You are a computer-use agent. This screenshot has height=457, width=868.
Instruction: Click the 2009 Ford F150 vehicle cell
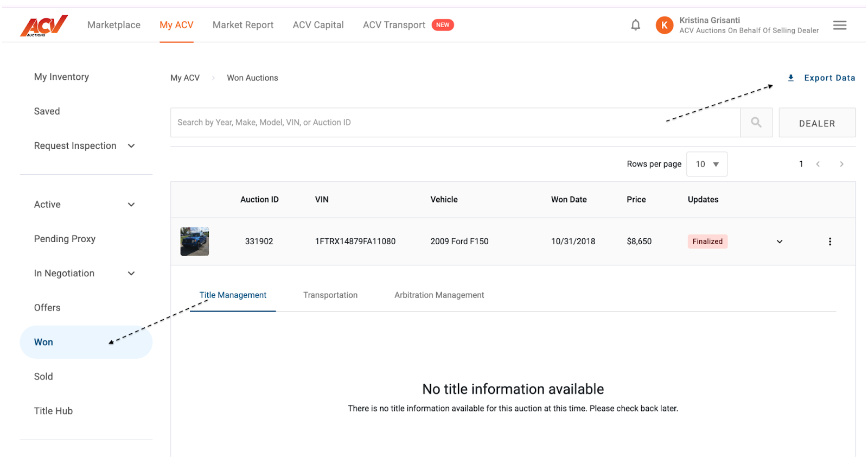coord(459,242)
